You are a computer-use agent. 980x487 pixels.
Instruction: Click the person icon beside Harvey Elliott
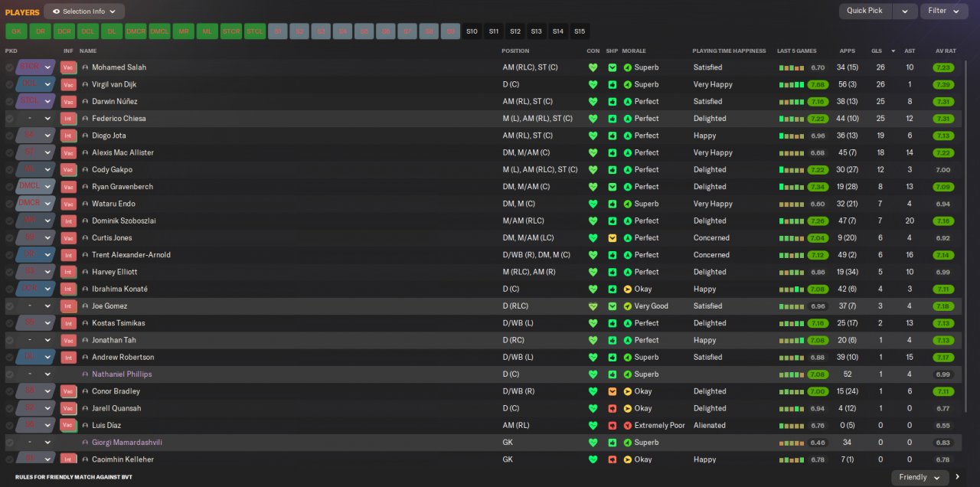click(x=85, y=272)
